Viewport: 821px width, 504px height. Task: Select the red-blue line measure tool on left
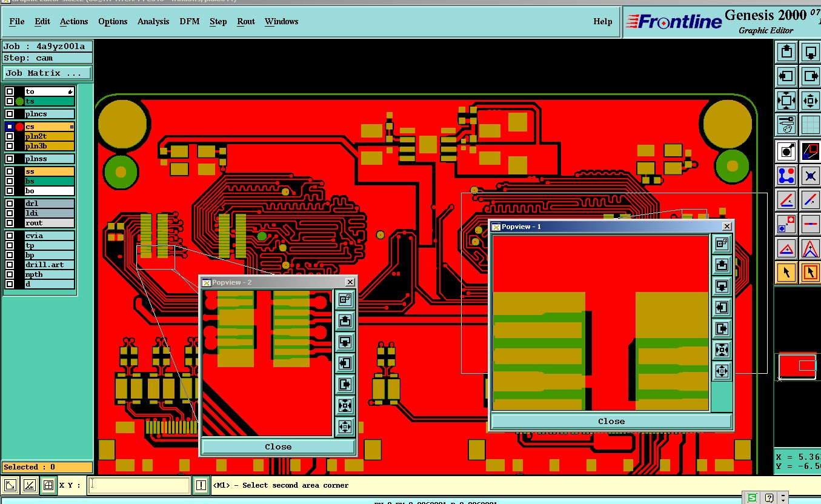point(786,200)
